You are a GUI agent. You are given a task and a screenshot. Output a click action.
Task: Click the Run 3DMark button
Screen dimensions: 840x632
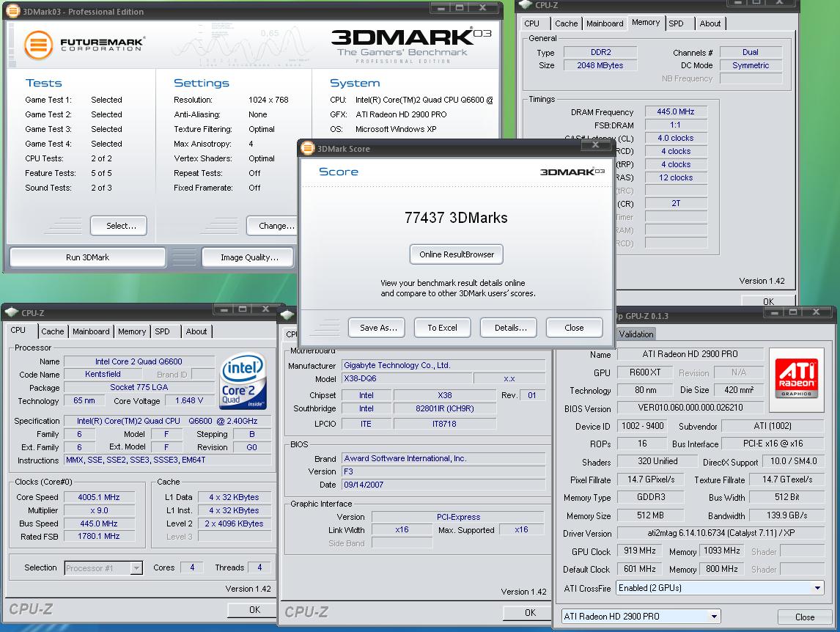[87, 257]
